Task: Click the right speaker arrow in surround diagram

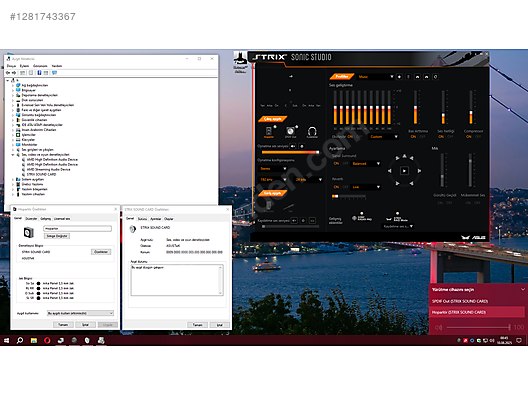Action: click(419, 171)
